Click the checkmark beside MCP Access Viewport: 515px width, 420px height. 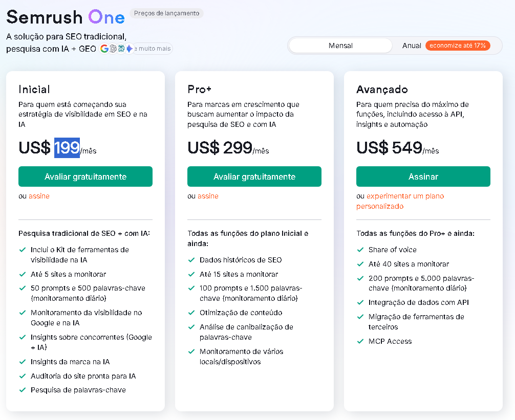click(x=360, y=341)
